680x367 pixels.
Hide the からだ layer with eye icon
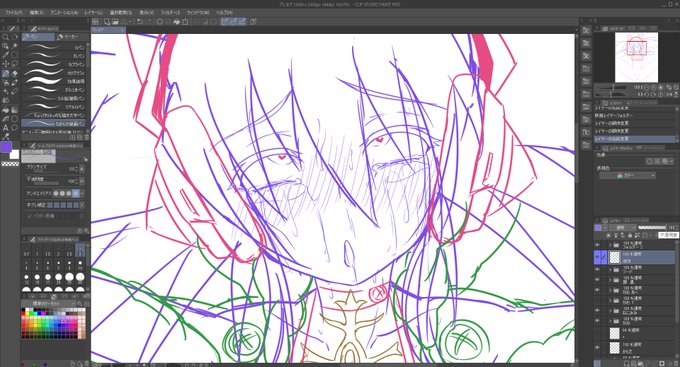pyautogui.click(x=597, y=347)
